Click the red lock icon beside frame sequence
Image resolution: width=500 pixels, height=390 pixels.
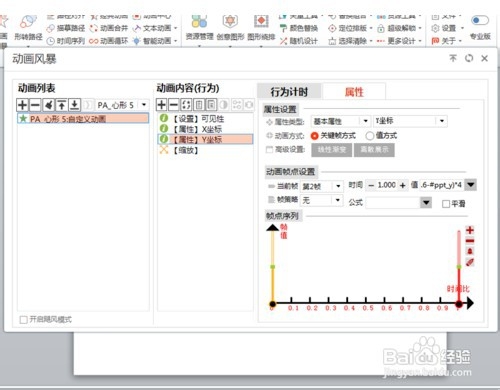[x=470, y=251]
